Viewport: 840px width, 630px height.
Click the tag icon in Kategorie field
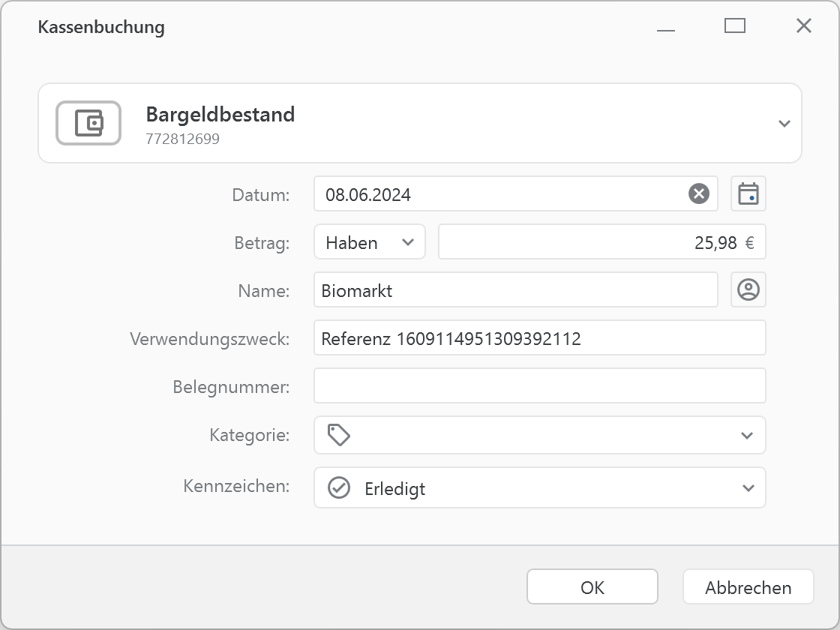(x=338, y=434)
